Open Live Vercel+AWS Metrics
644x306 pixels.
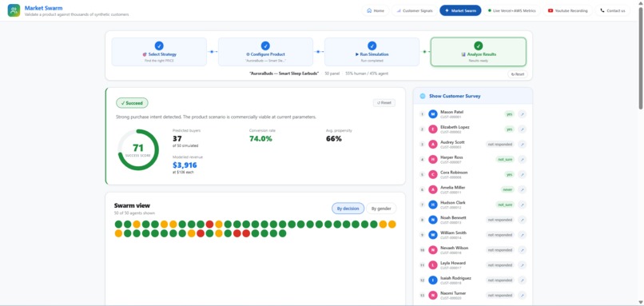pos(511,10)
